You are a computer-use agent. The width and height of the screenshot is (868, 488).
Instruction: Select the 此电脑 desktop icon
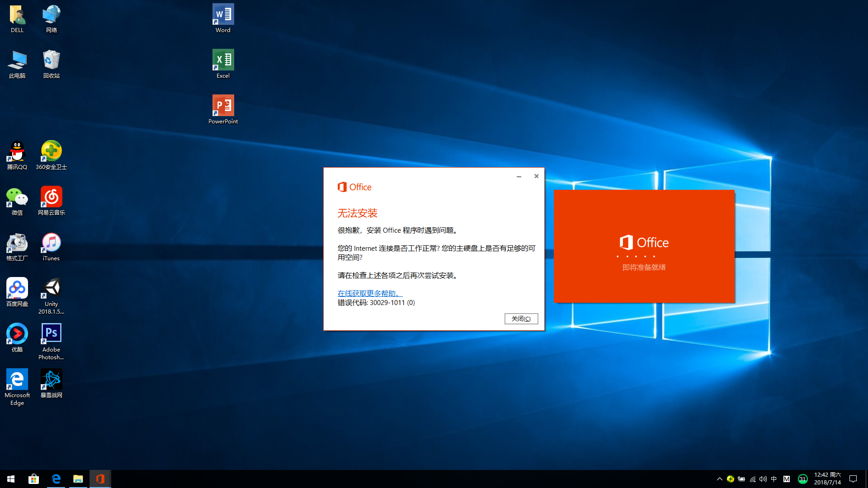17,65
